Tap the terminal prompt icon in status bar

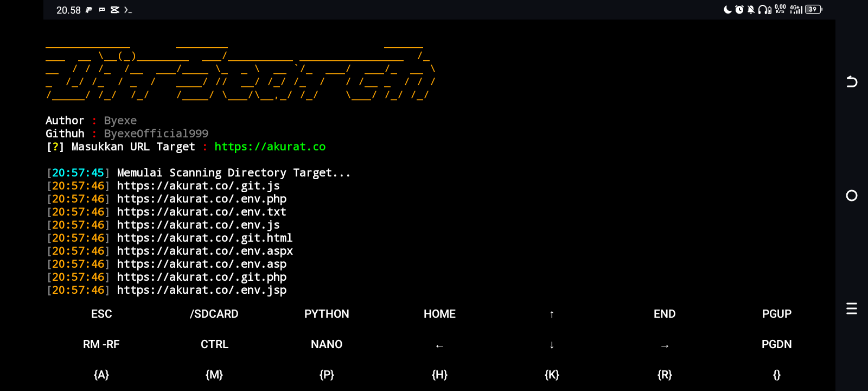(128, 10)
